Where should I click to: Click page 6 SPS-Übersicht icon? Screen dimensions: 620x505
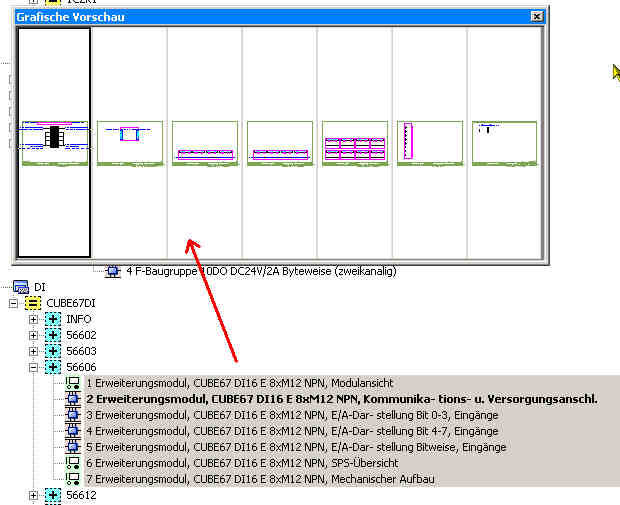(73, 463)
